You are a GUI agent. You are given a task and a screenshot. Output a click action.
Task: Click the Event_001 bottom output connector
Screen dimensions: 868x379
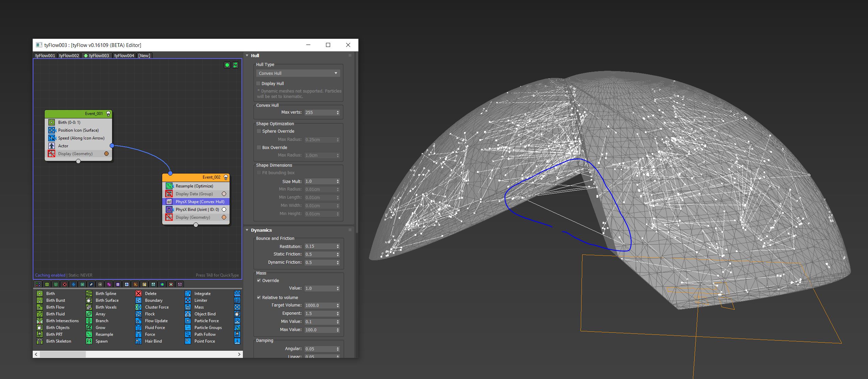[78, 161]
